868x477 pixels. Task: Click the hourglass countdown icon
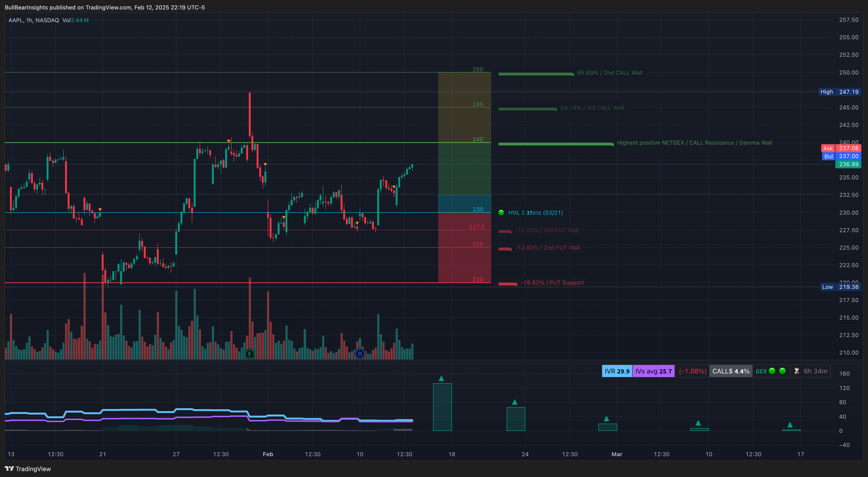797,371
